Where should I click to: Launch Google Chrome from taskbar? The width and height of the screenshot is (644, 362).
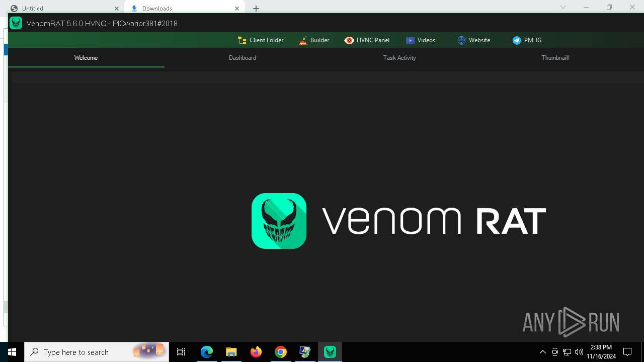click(280, 352)
